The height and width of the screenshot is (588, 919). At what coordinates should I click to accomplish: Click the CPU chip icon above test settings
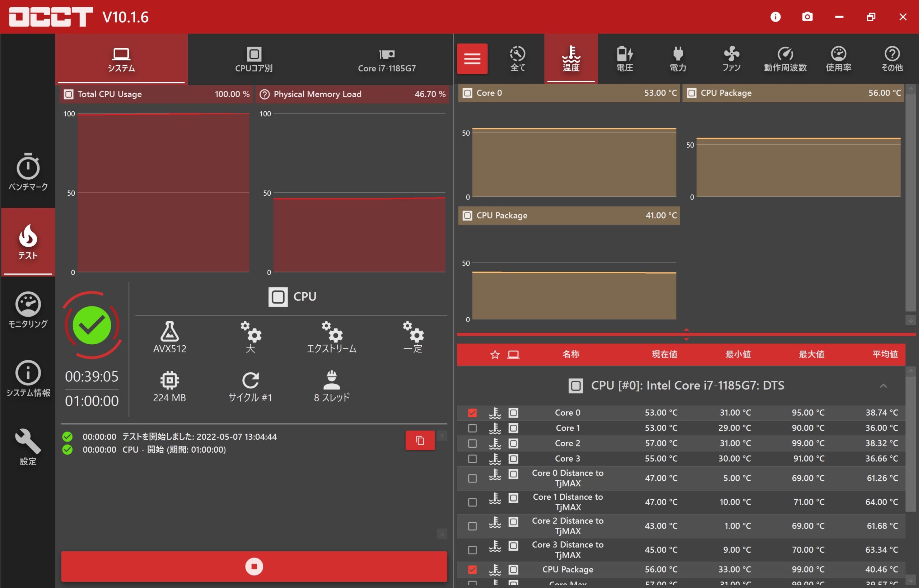(x=278, y=297)
